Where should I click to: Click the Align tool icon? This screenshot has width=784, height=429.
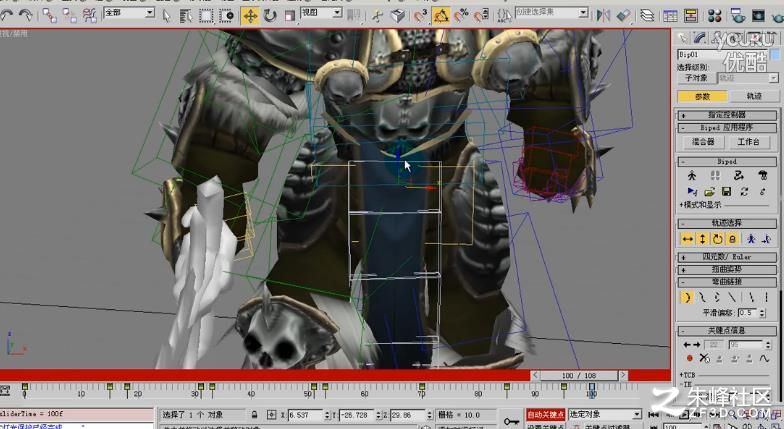(x=624, y=16)
